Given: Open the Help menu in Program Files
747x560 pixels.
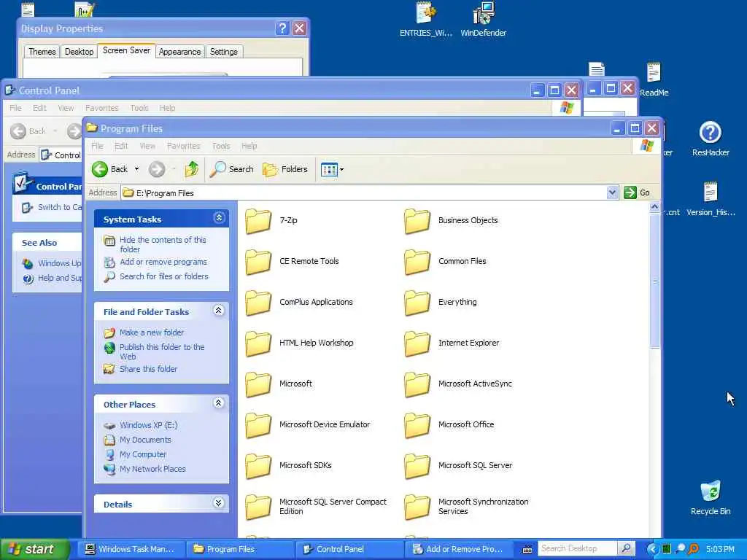Looking at the screenshot, I should click(x=249, y=146).
